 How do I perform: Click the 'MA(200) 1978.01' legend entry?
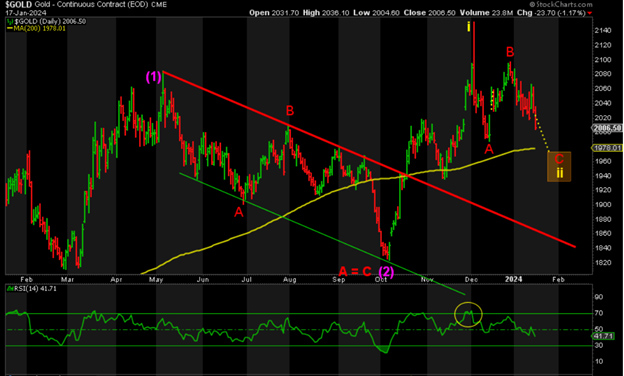click(x=39, y=28)
